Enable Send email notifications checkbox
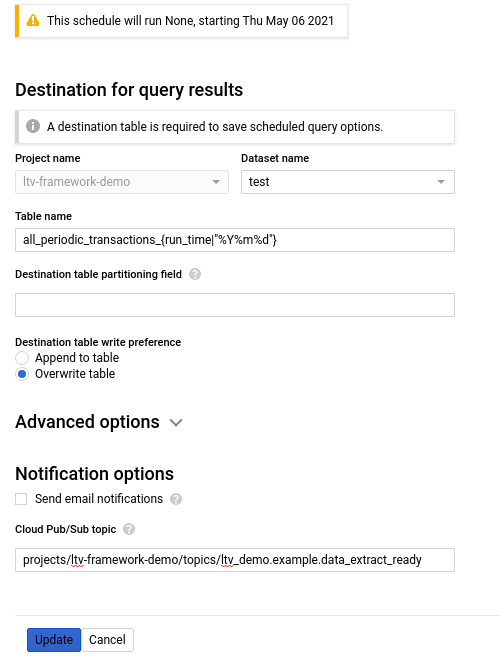500x659 pixels. (x=21, y=499)
